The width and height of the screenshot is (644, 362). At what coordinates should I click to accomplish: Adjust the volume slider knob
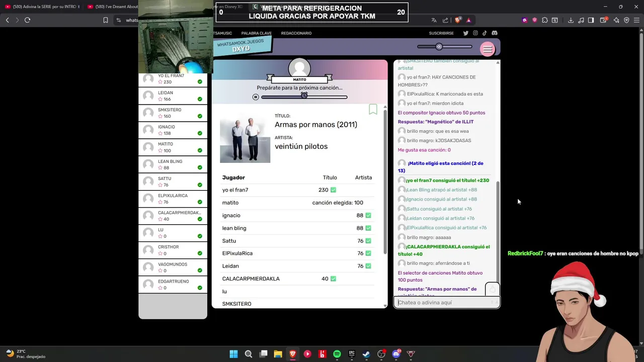pyautogui.click(x=439, y=47)
